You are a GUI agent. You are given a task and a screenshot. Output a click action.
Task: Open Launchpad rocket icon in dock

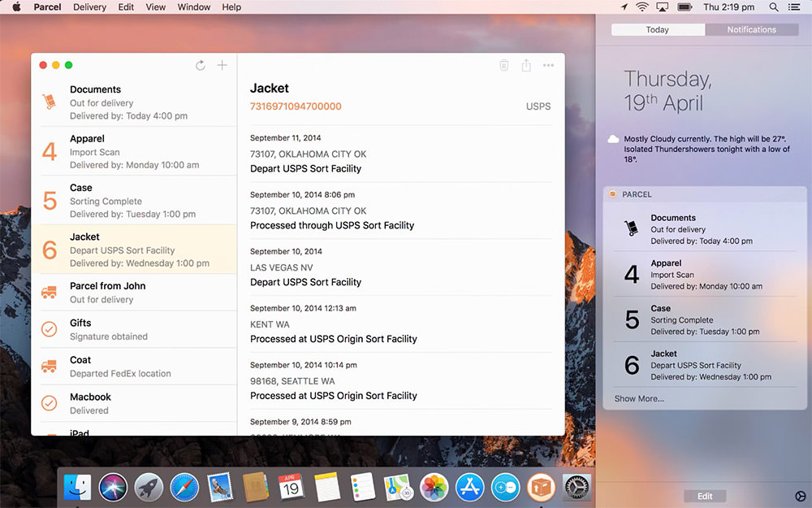149,488
